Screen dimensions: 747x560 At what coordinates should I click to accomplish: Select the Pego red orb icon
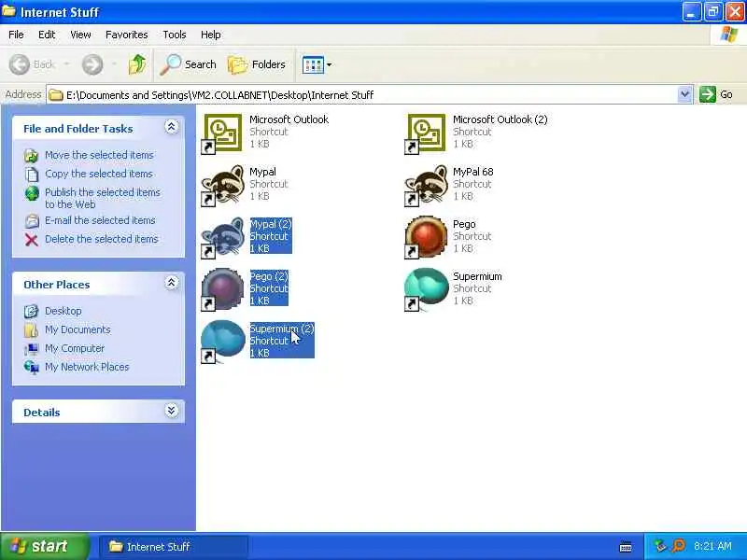[426, 238]
